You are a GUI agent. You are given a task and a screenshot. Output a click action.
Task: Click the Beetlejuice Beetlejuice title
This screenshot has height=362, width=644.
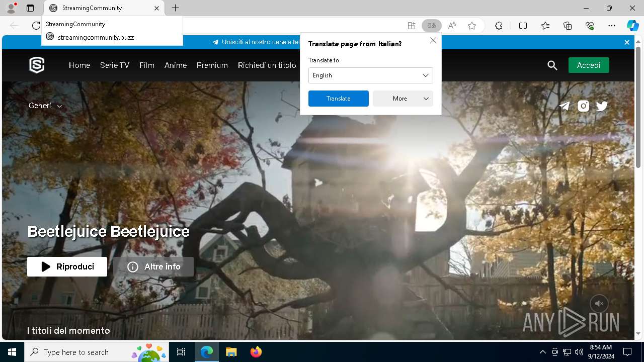point(109,231)
